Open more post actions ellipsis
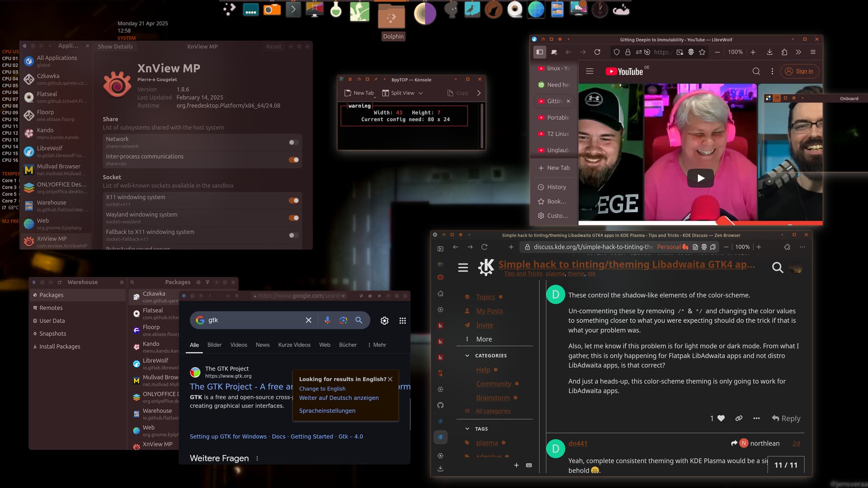The height and width of the screenshot is (488, 868). [x=756, y=418]
